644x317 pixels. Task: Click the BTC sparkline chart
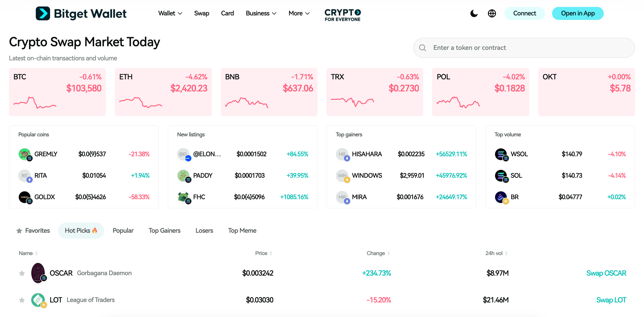point(35,103)
